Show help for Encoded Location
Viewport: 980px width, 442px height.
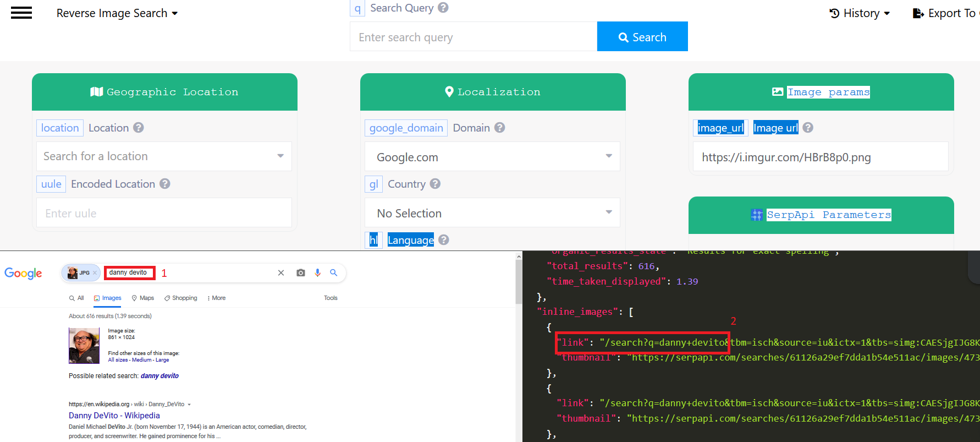click(165, 184)
